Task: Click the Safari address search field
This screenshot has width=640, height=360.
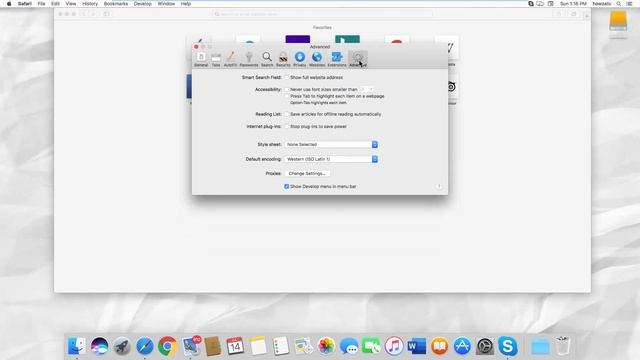Action: 322,14
